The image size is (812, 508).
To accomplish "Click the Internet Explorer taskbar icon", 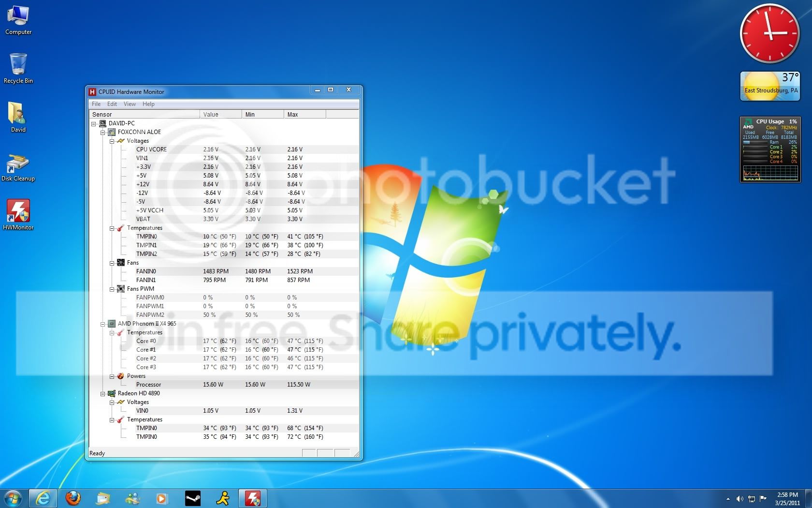I will coord(43,498).
